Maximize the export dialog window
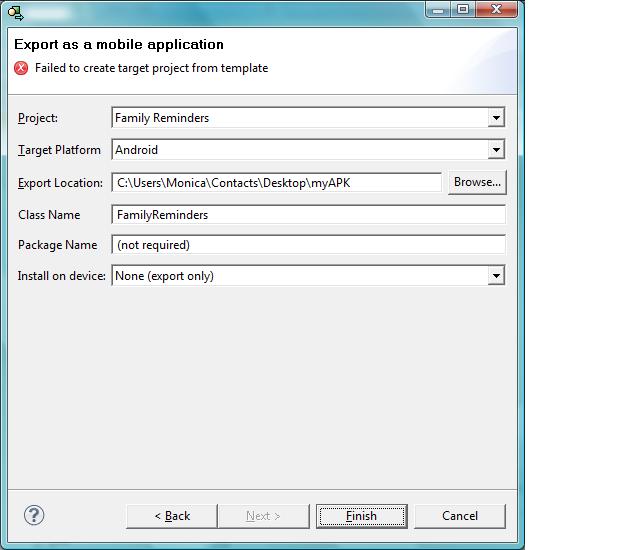Screen dimensions: 640x550 (x=463, y=9)
